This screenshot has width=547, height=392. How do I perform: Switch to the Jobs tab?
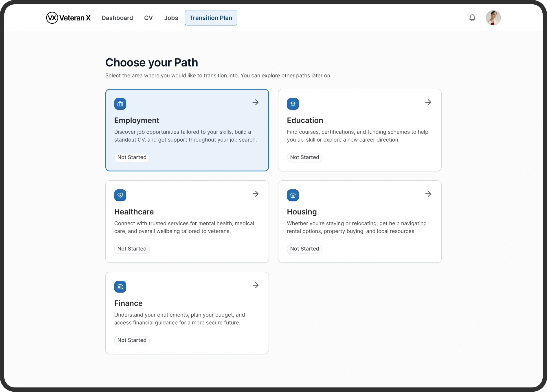171,18
